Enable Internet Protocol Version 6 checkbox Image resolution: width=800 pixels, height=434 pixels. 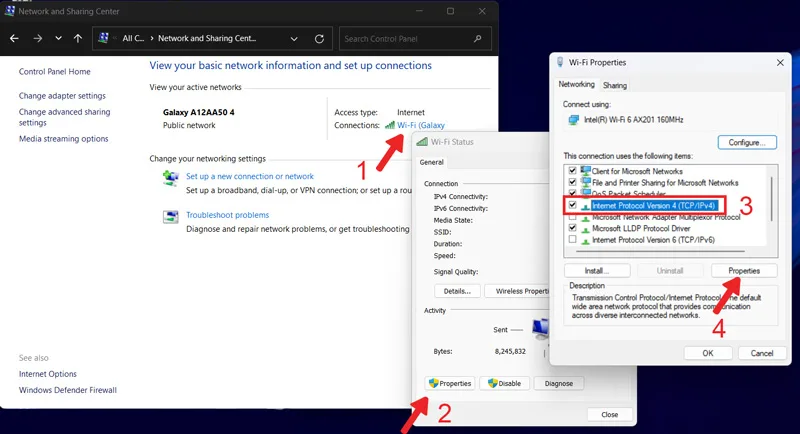coord(572,239)
